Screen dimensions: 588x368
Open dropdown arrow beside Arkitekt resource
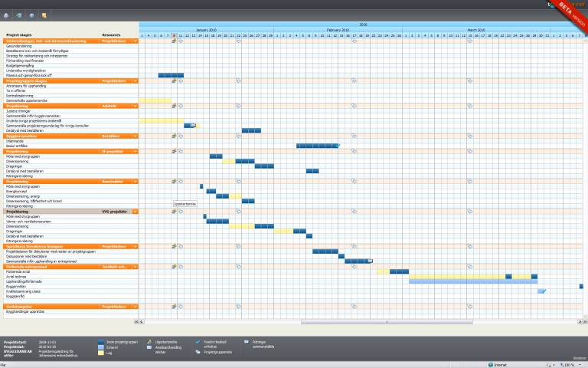point(135,106)
